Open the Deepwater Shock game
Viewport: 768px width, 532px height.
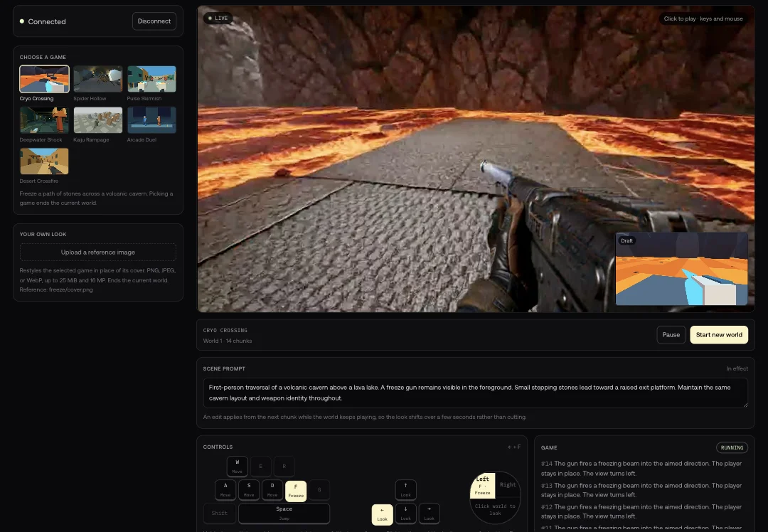[x=44, y=120]
